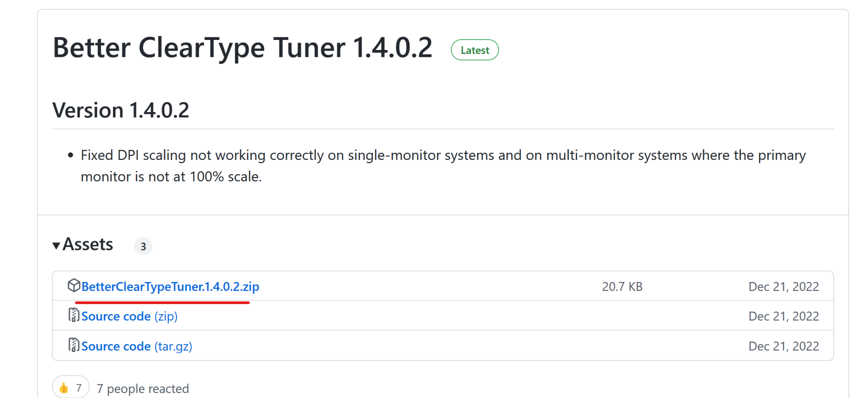Click the 20.7 KB file size label
The image size is (868, 398).
(622, 287)
